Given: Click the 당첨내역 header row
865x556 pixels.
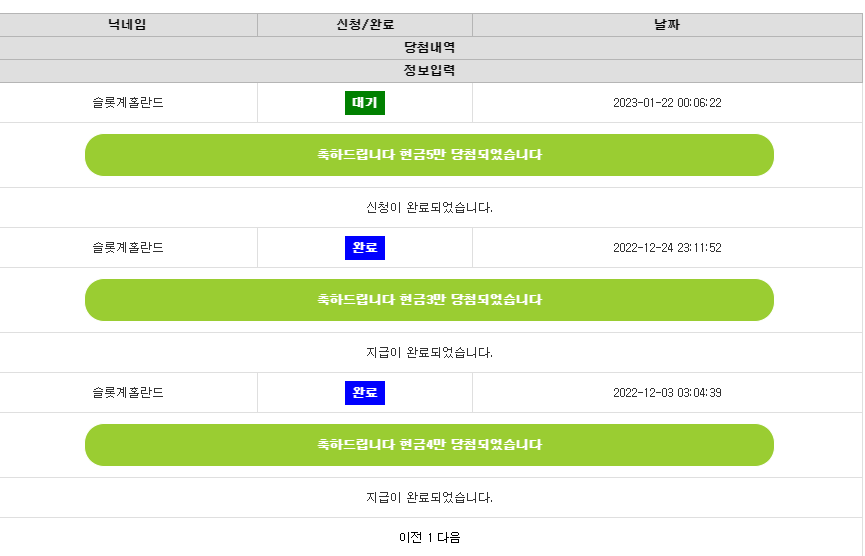Looking at the screenshot, I should coord(430,48).
